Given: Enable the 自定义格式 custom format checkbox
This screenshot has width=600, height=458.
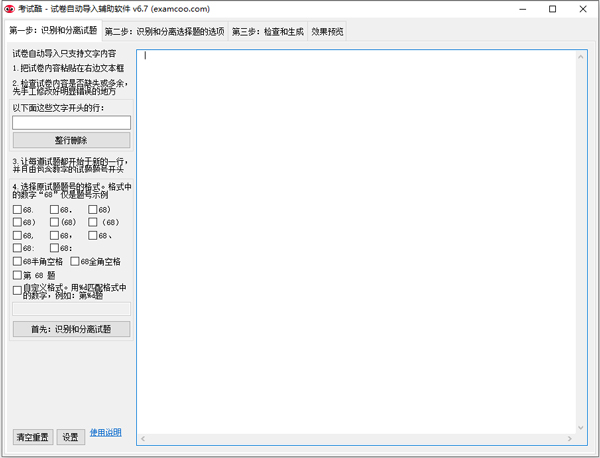Looking at the screenshot, I should [x=17, y=290].
